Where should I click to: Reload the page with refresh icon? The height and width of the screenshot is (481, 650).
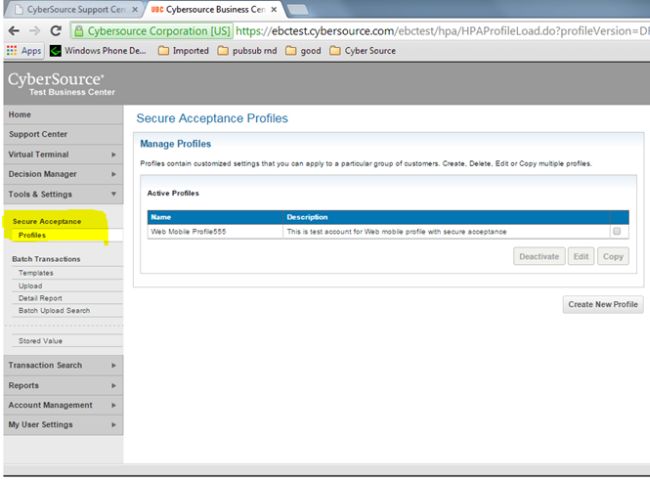click(56, 31)
